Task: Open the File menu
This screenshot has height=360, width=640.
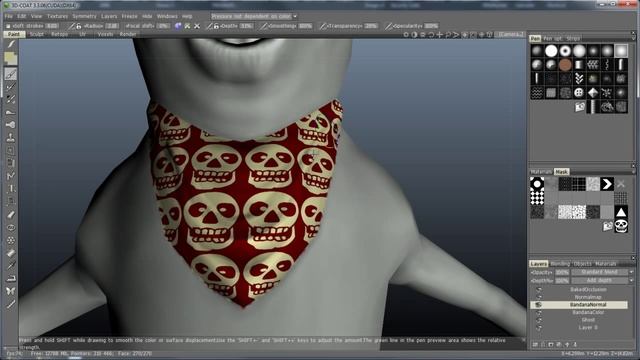Action: pos(9,16)
